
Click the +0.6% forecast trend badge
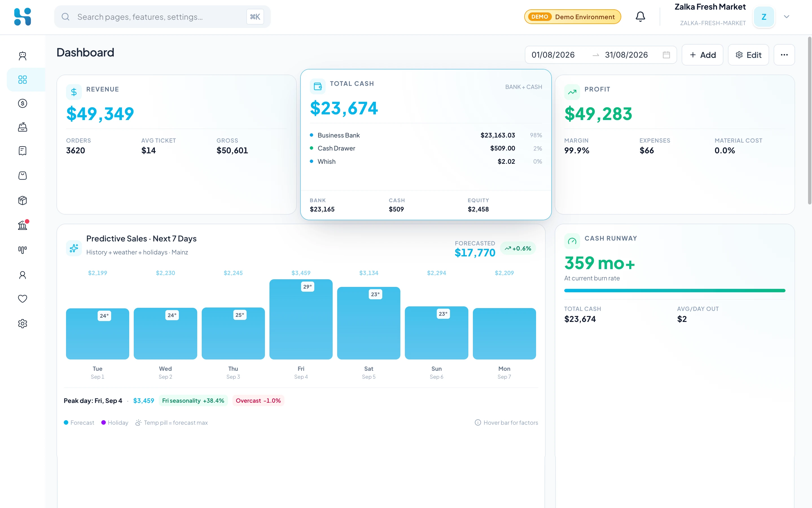[518, 248]
